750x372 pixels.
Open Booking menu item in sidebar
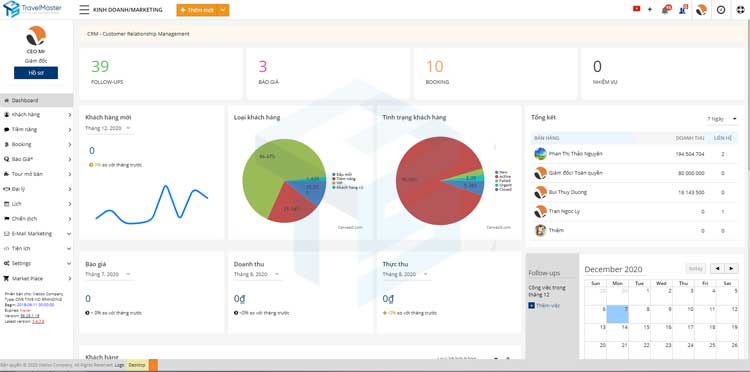click(36, 144)
